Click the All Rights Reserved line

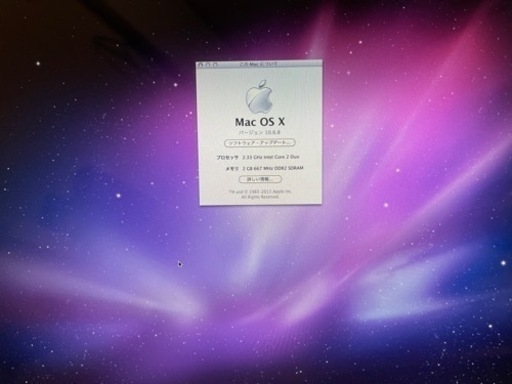(260, 197)
